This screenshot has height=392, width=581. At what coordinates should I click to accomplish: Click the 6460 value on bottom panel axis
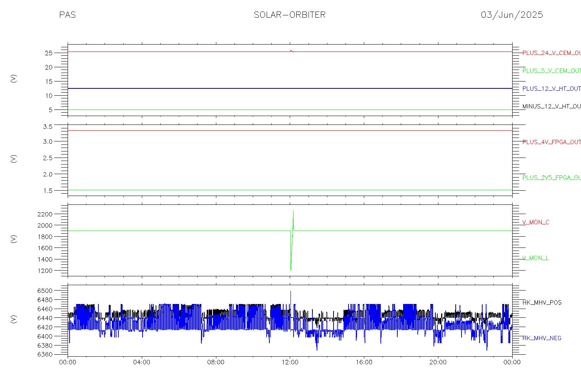click(x=45, y=309)
